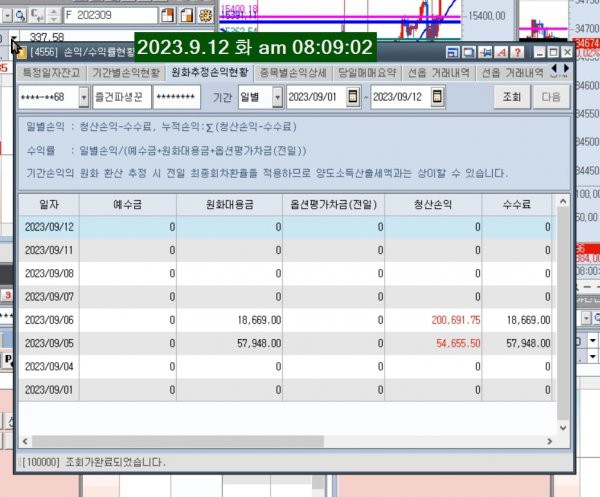
Task: Click the account name field 즐건파생꾼
Action: pyautogui.click(x=122, y=97)
